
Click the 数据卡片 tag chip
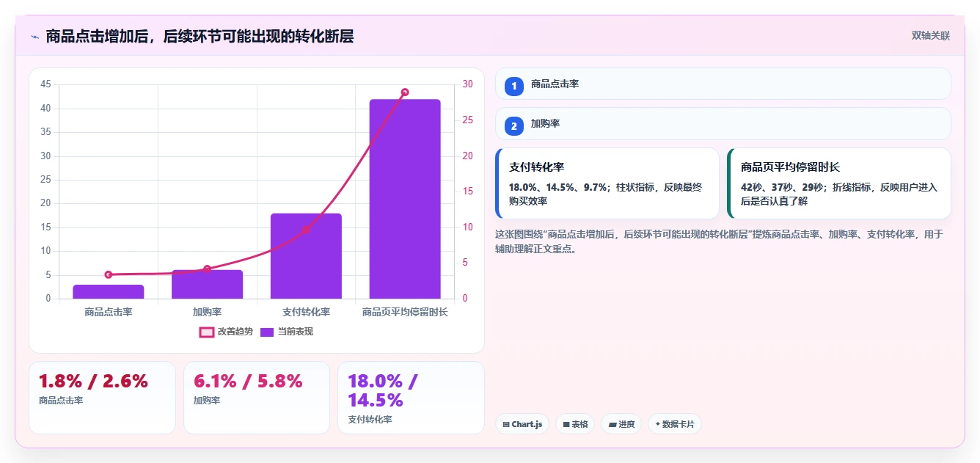tap(675, 424)
